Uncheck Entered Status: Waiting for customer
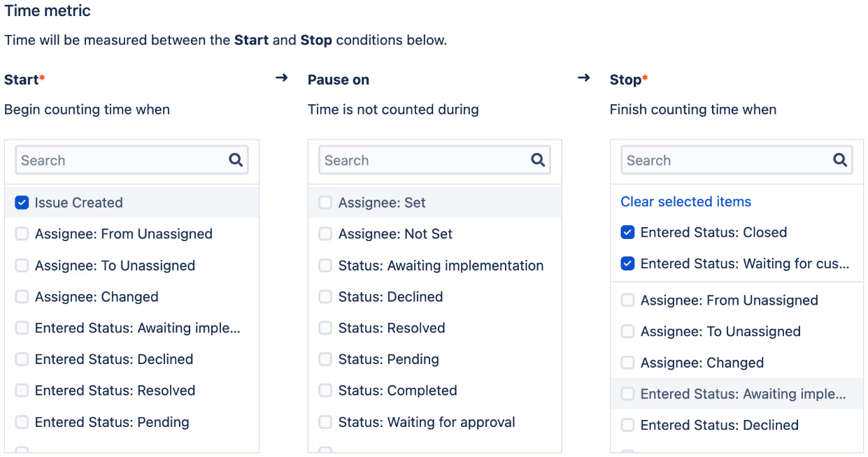The width and height of the screenshot is (868, 457). click(628, 263)
